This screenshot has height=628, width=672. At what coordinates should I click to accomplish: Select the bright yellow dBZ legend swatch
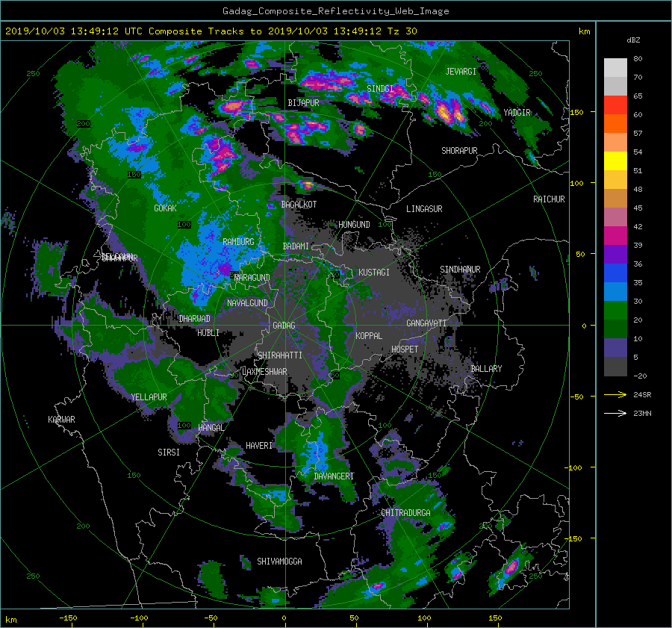pyautogui.click(x=615, y=161)
